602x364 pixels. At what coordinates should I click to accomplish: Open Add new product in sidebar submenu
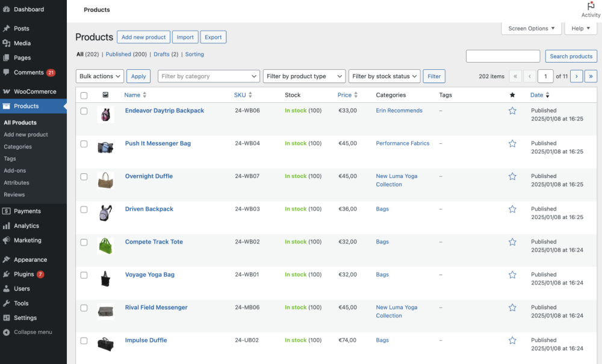coord(26,135)
